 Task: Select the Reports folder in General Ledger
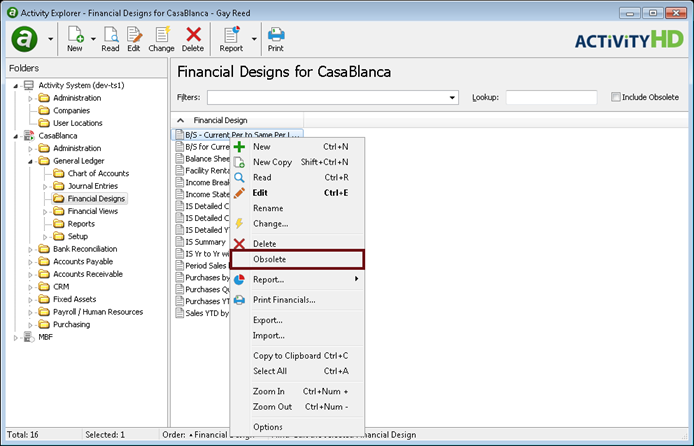click(81, 224)
